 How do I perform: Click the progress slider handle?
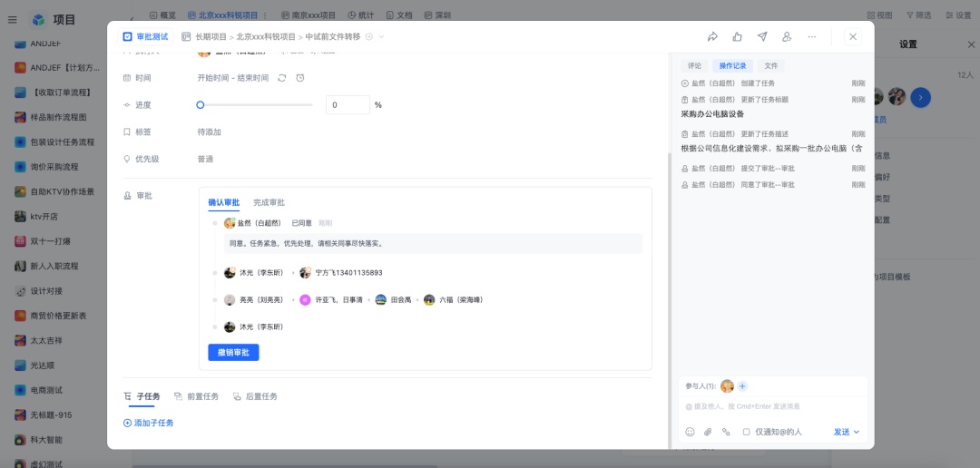point(200,105)
